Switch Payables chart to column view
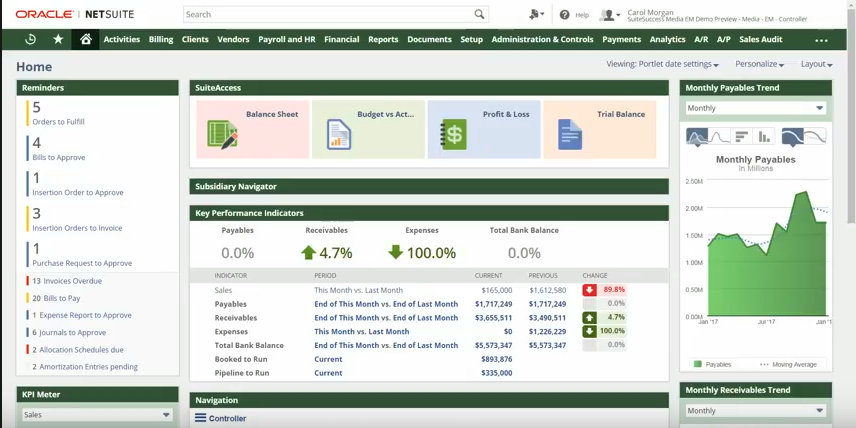Screen dimensions: 856x428 pos(765,137)
